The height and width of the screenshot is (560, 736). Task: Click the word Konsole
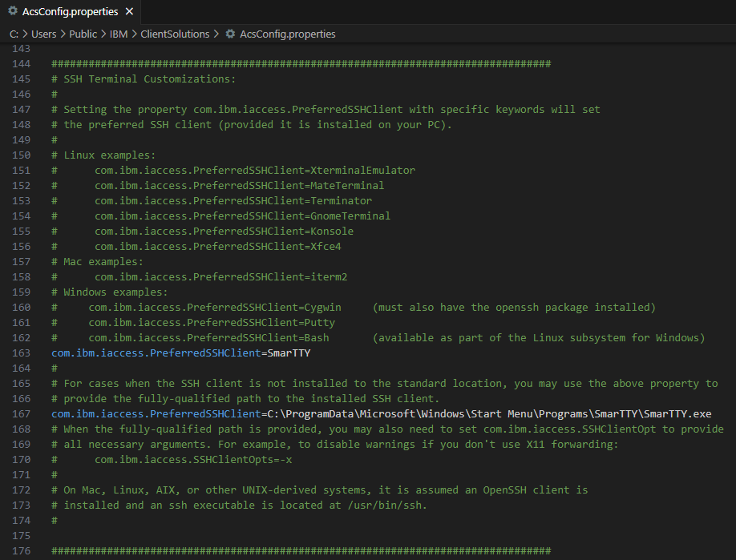[332, 232]
